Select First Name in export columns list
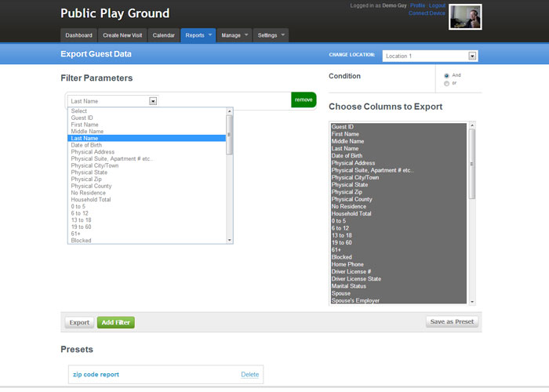 point(398,134)
